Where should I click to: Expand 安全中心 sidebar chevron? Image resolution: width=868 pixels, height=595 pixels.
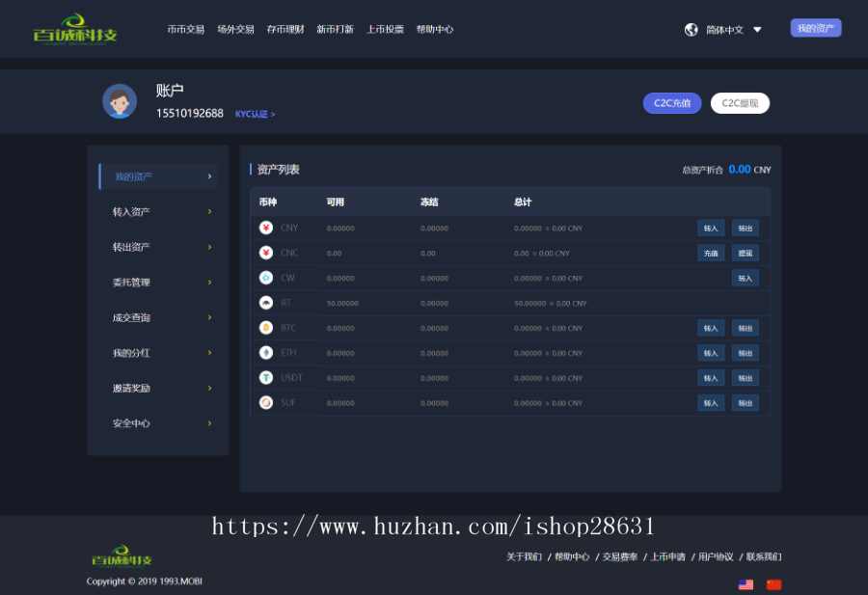[x=210, y=423]
